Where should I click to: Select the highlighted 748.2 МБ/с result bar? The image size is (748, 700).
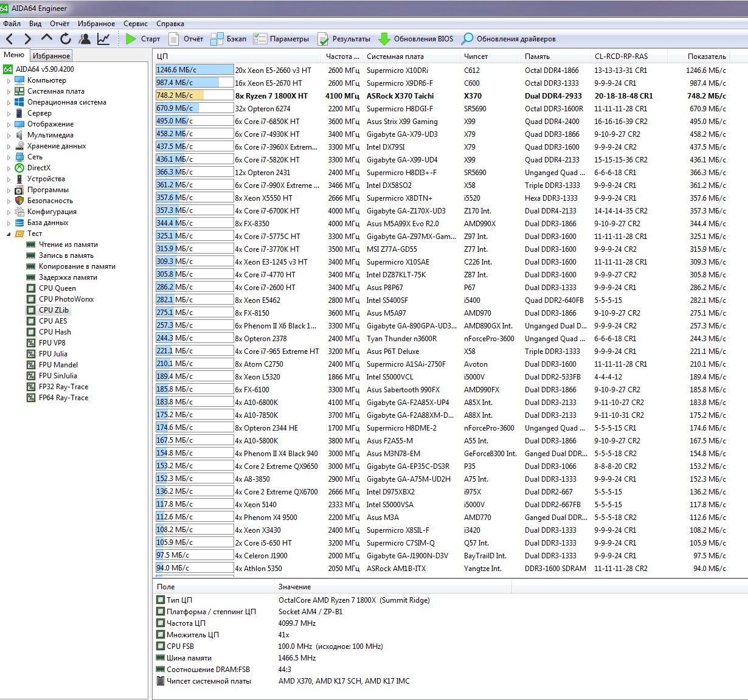(x=195, y=95)
